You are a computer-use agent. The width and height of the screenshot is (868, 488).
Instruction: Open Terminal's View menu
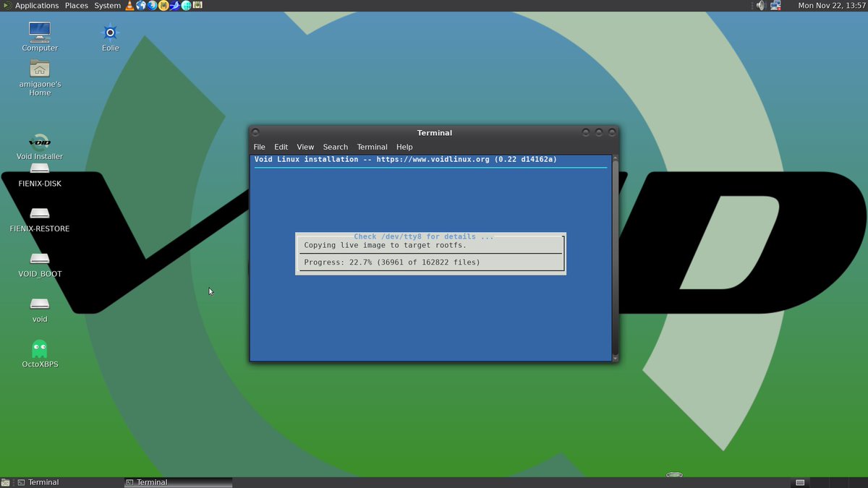(305, 147)
